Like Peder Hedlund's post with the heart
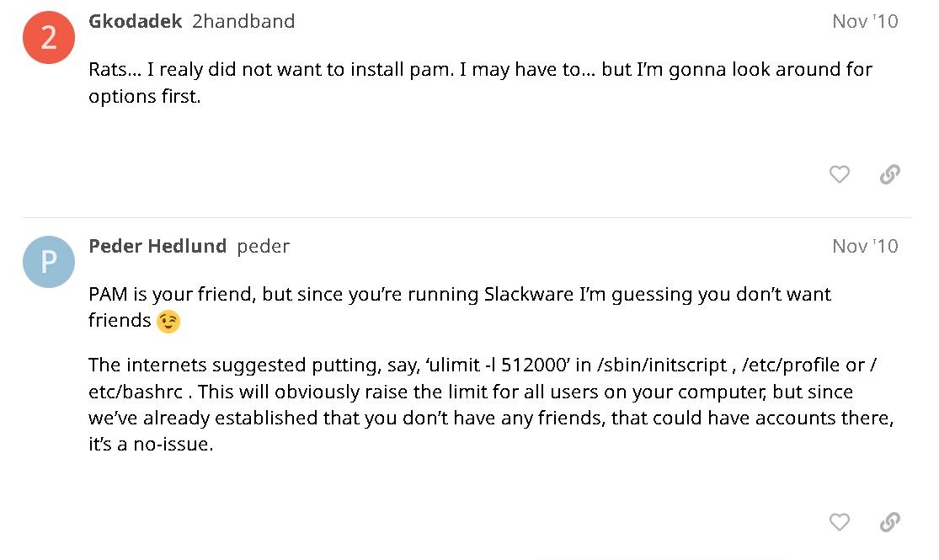 point(840,522)
